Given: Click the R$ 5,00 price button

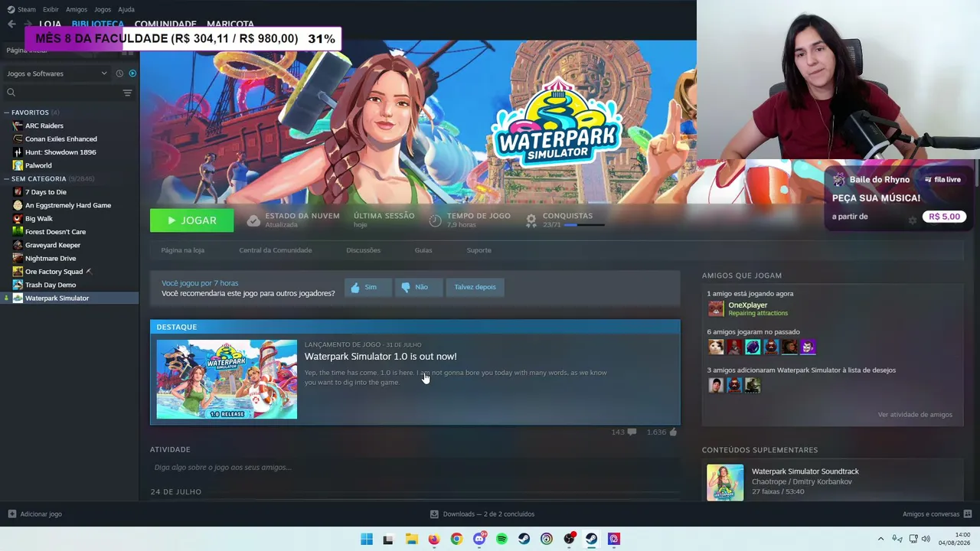Looking at the screenshot, I should (x=944, y=217).
